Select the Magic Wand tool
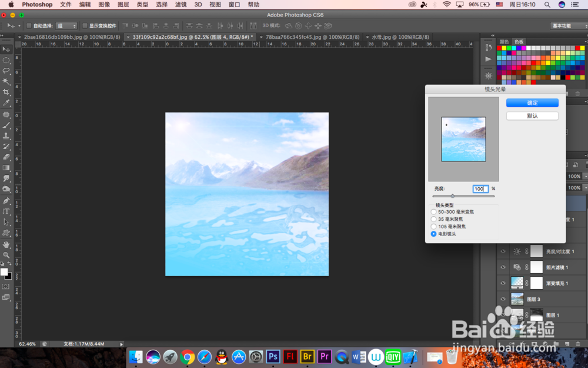The height and width of the screenshot is (368, 588). click(6, 81)
